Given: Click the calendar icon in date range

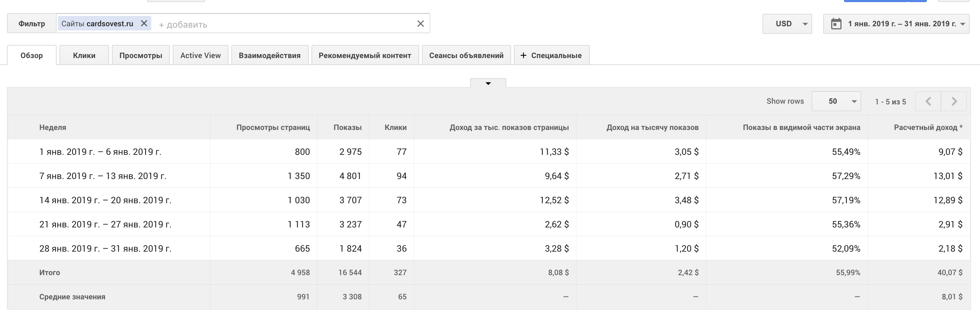Looking at the screenshot, I should pos(836,24).
